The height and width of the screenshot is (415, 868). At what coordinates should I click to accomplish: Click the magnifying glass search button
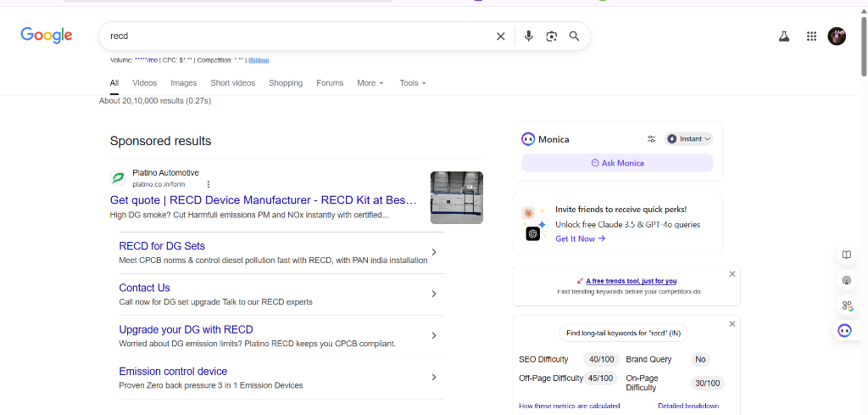pyautogui.click(x=575, y=36)
